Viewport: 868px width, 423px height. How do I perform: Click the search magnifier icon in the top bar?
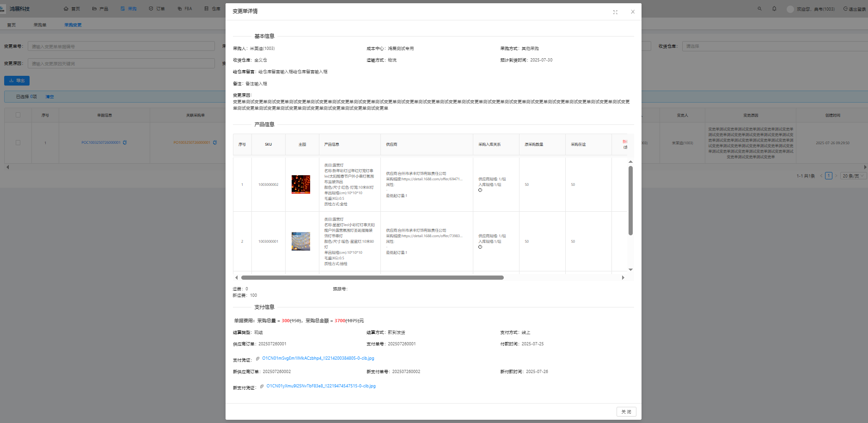(x=759, y=9)
